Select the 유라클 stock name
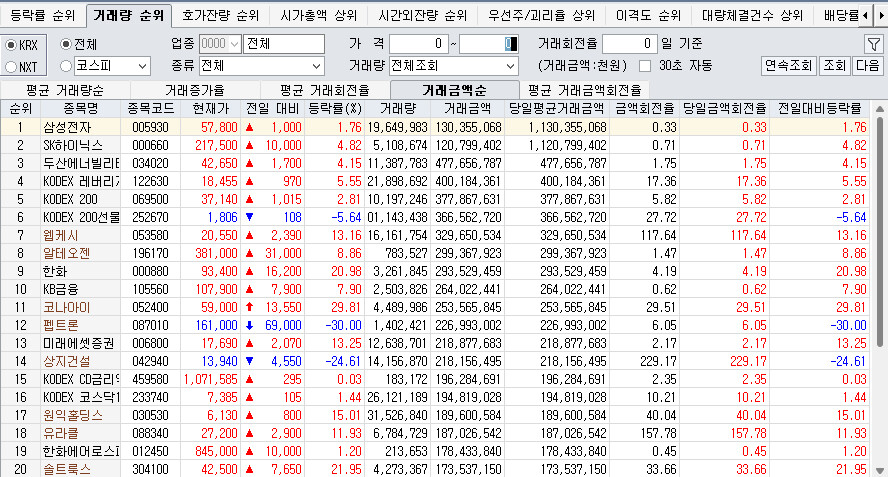The height and width of the screenshot is (477, 888). pos(61,433)
